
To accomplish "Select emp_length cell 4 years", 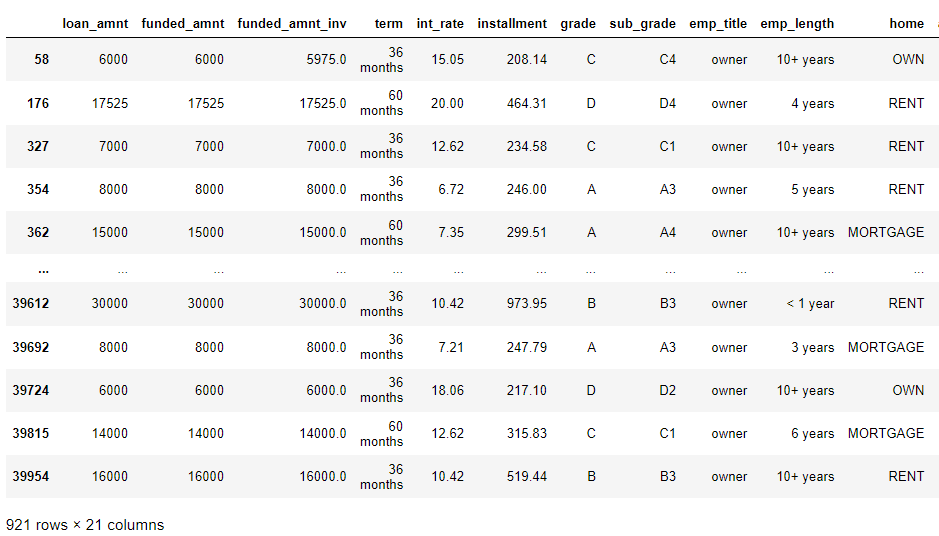I will 813,103.
